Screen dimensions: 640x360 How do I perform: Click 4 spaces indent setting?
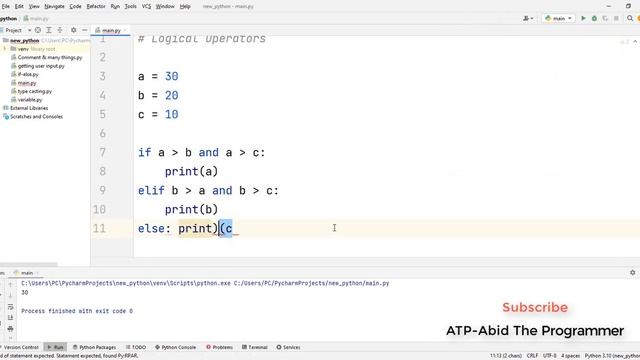(x=571, y=356)
